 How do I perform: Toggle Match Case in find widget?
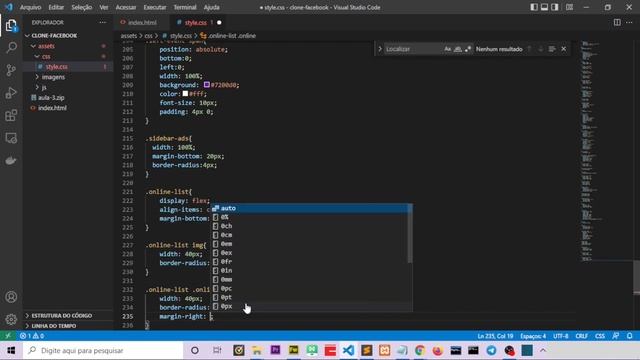(448, 49)
